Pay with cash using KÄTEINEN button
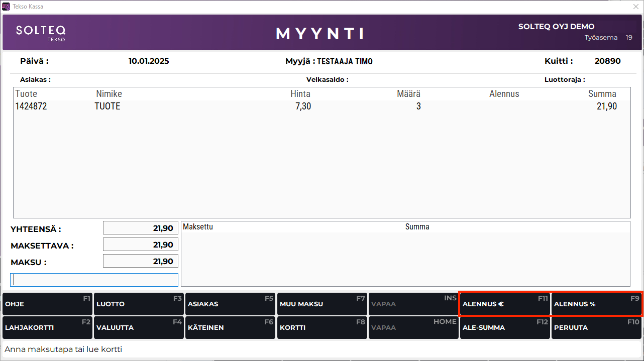This screenshot has height=361, width=644. pos(230,327)
